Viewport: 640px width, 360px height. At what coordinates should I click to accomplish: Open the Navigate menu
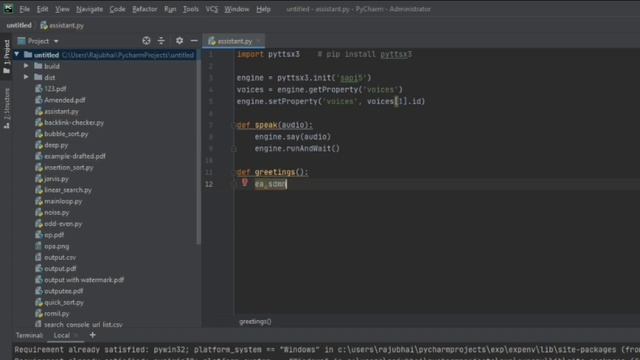pyautogui.click(x=89, y=9)
